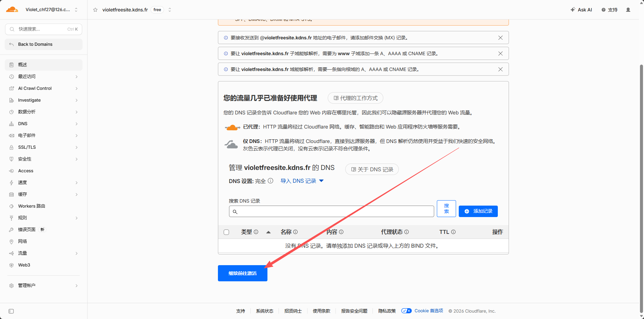This screenshot has height=319, width=644.
Task: Expand the 最近访问 chevron
Action: pos(76,77)
